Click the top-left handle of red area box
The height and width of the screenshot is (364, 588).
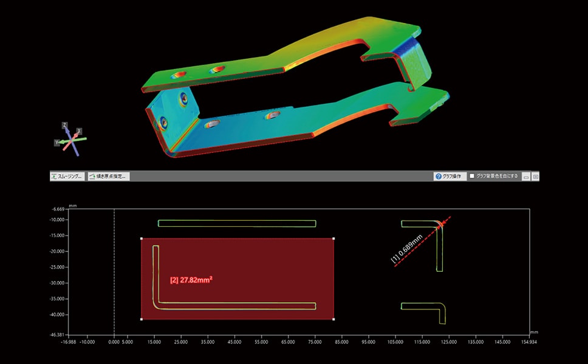pos(142,238)
